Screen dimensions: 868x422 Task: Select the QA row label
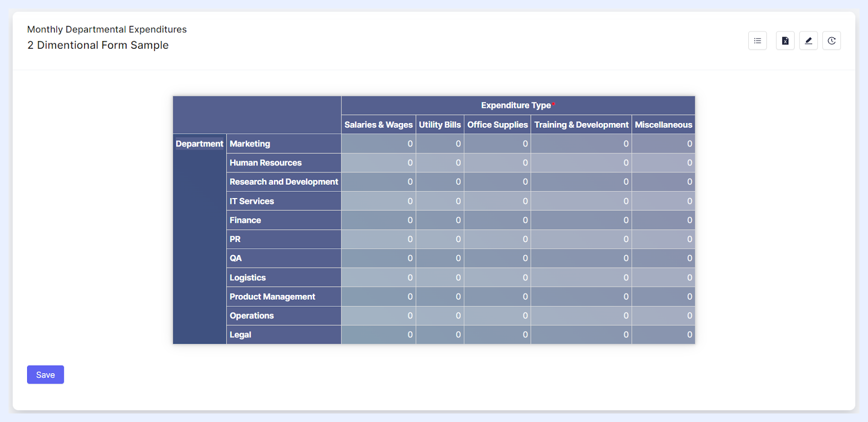(x=283, y=258)
